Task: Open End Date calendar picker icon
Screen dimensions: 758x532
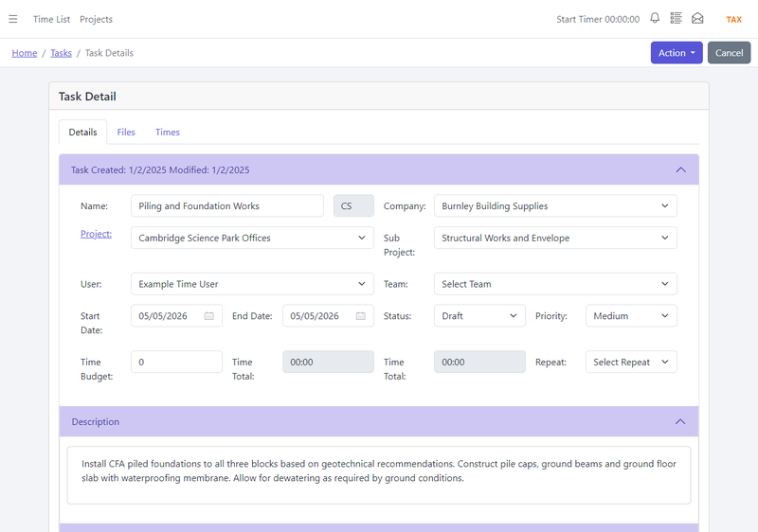Action: pos(361,316)
